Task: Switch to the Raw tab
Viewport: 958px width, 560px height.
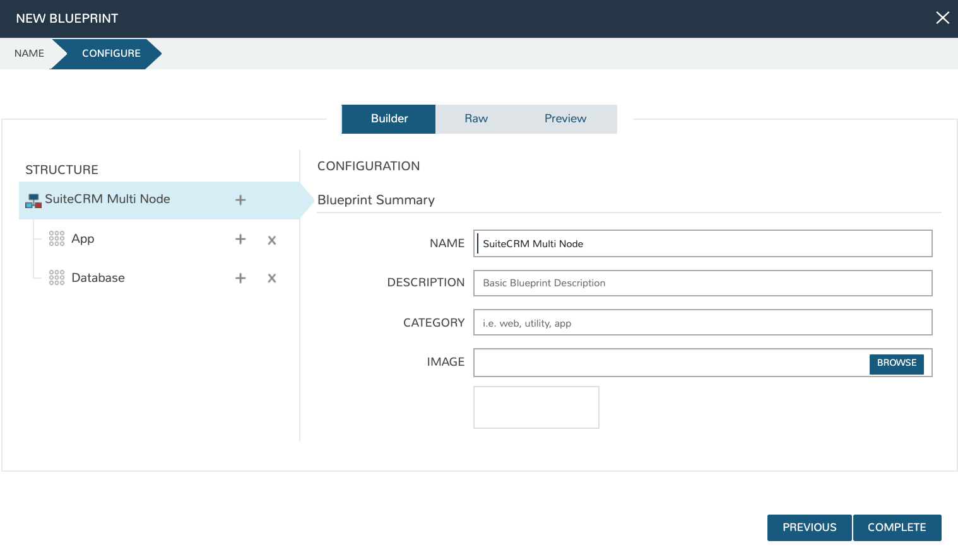Action: 476,119
